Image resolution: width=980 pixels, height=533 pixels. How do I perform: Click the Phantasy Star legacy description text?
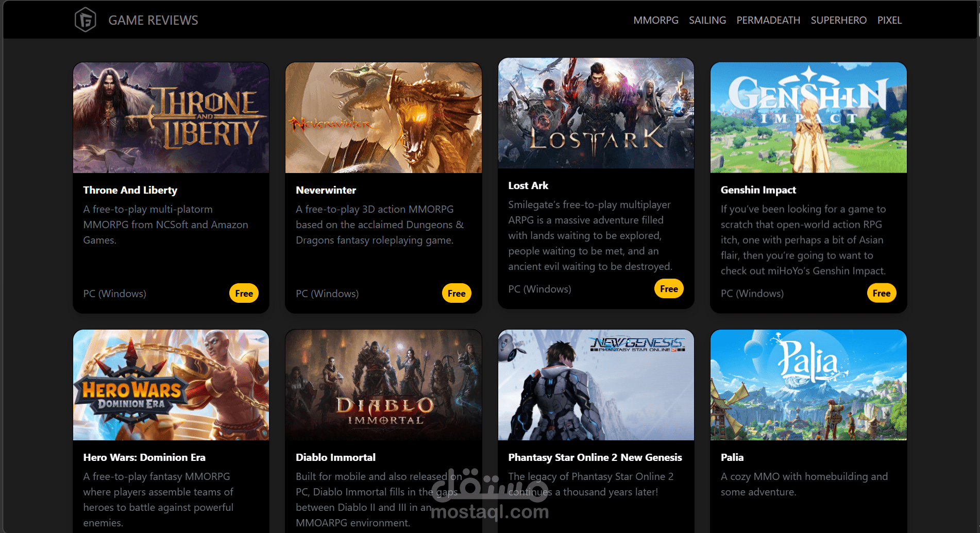tap(591, 484)
